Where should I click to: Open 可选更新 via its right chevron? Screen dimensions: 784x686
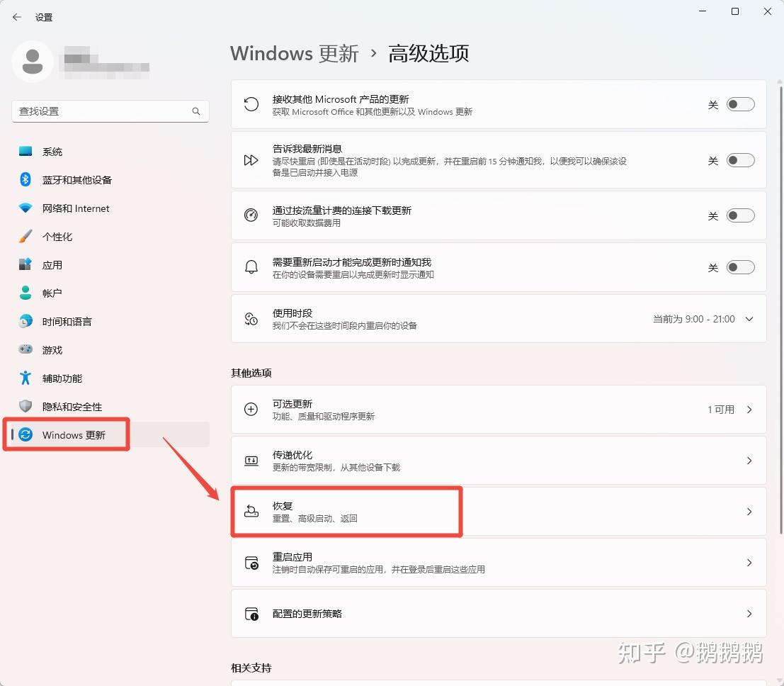749,410
